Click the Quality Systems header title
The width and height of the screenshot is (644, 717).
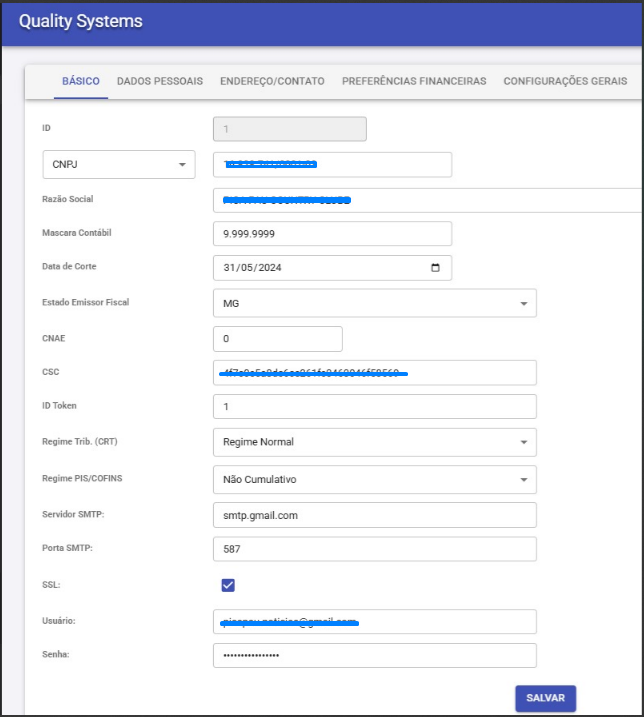point(81,21)
